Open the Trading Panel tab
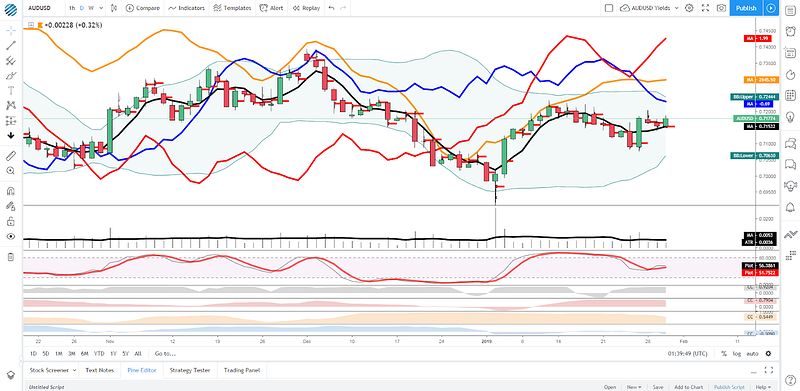Image resolution: width=800 pixels, height=391 pixels. 242,370
